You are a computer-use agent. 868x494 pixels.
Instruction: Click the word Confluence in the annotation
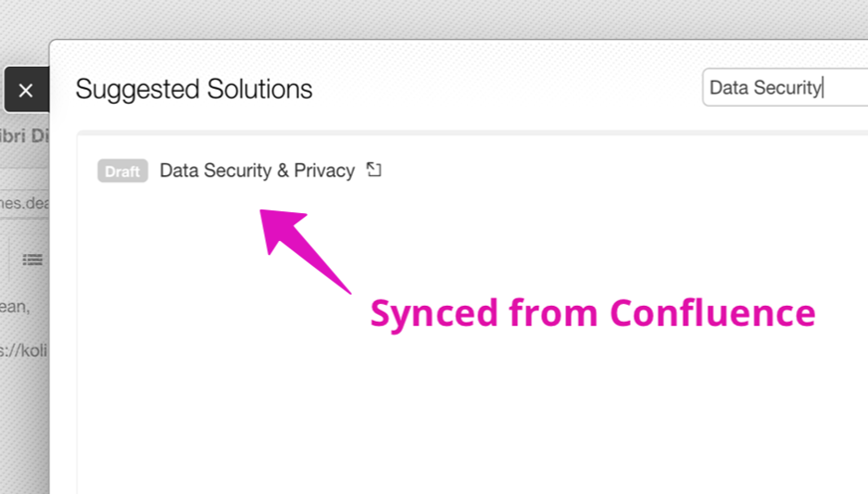coord(713,314)
